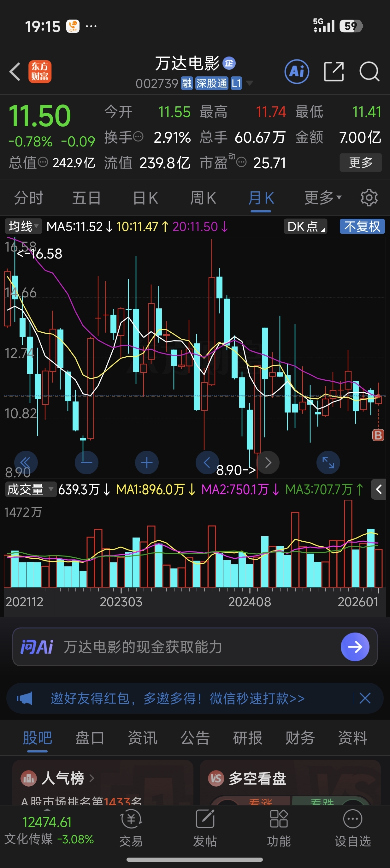Tap the 企 enterprise badge
This screenshot has height=868, width=390.
[229, 63]
